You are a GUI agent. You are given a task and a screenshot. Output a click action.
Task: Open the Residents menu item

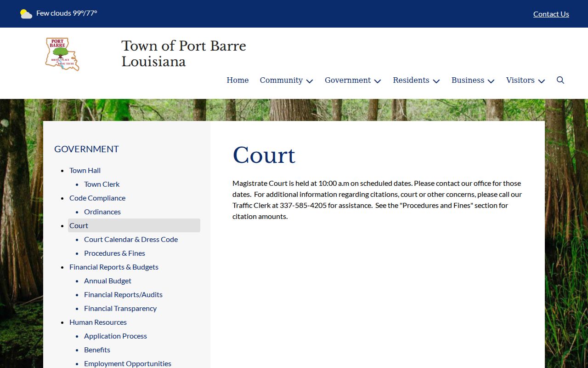[x=411, y=80]
